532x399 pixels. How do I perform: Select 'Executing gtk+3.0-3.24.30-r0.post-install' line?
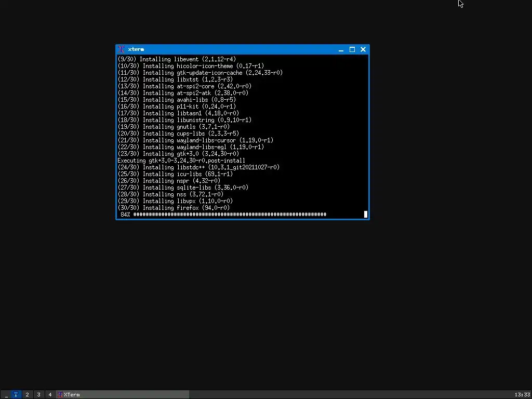[181, 161]
